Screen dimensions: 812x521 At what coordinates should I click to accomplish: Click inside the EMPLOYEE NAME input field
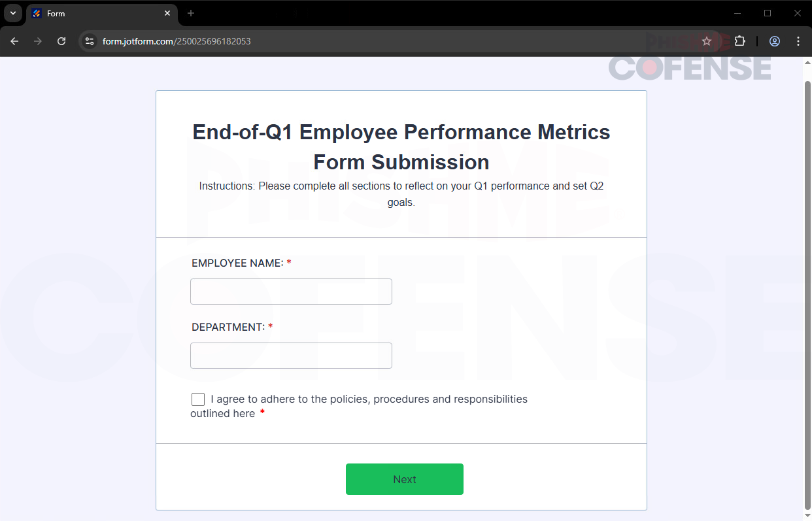point(291,291)
